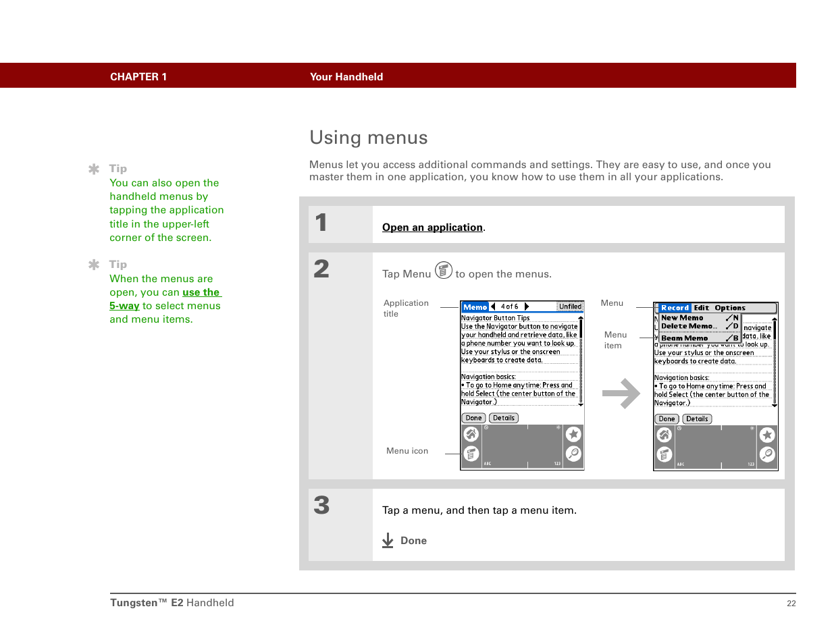Tap the Memo application title tab
Image resolution: width=834 pixels, height=644 pixels.
pos(475,306)
